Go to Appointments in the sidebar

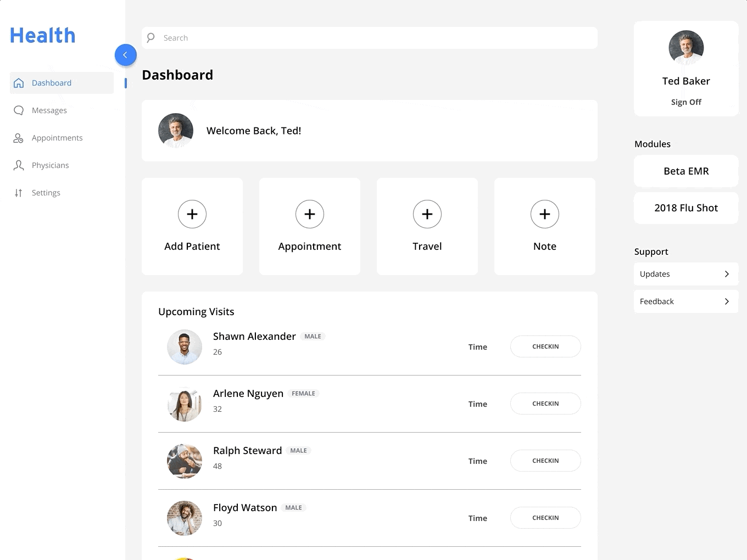(57, 138)
